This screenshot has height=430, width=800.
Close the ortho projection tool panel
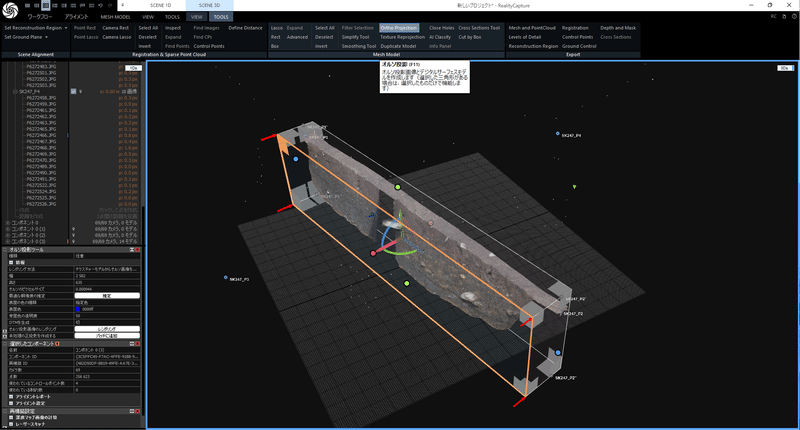point(138,249)
